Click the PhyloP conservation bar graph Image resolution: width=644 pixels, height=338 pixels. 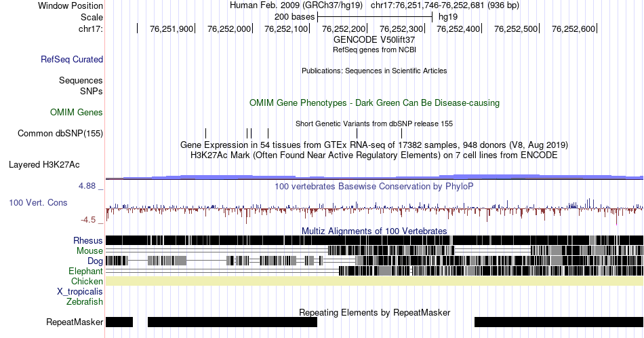click(x=375, y=210)
